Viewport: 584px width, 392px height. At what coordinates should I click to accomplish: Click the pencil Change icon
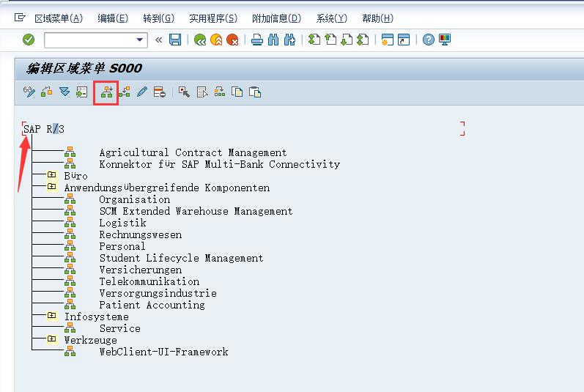(142, 92)
